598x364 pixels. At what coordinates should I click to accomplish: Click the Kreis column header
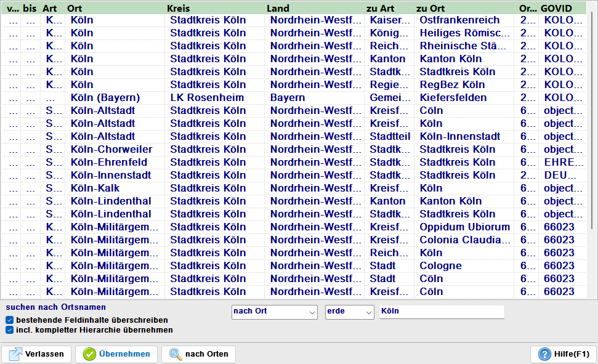tap(179, 9)
